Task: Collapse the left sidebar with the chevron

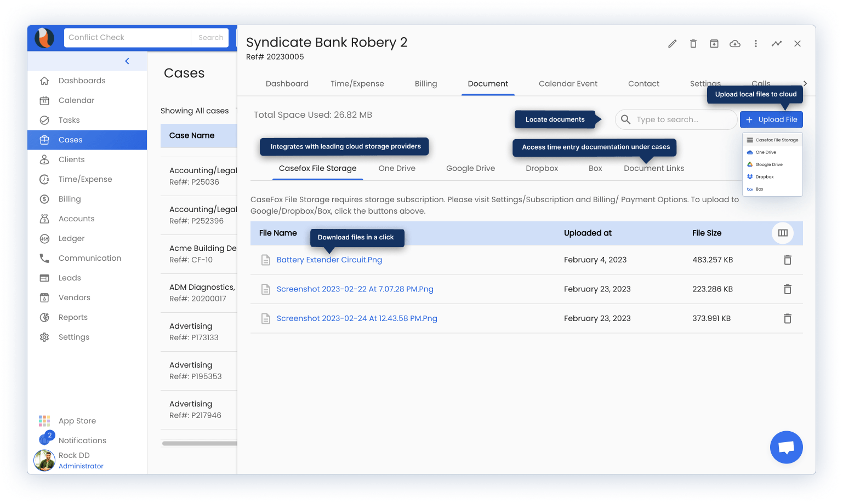Action: 127,61
